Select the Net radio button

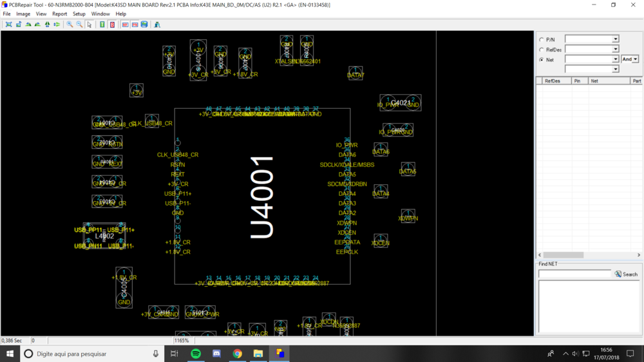tap(541, 59)
